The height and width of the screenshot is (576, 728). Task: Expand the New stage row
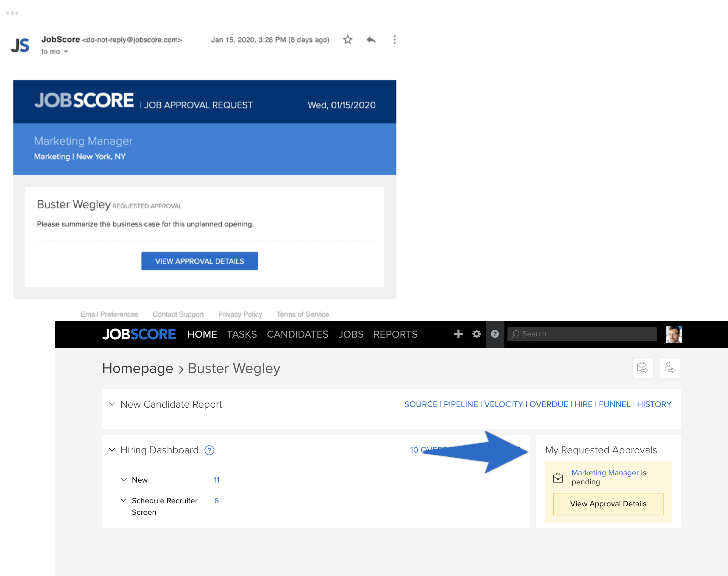[124, 479]
